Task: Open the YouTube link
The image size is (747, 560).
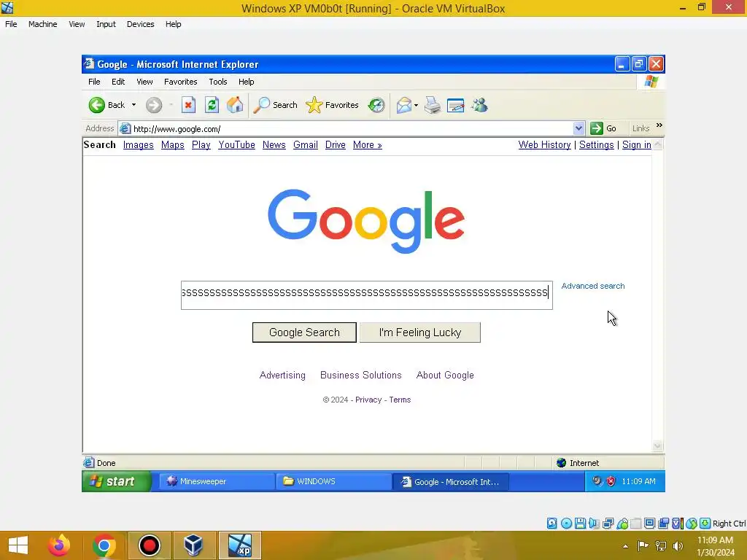Action: (237, 145)
